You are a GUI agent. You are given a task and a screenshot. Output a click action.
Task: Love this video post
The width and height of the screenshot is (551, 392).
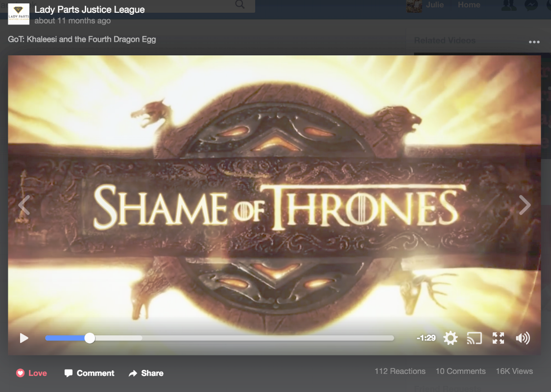(x=32, y=373)
